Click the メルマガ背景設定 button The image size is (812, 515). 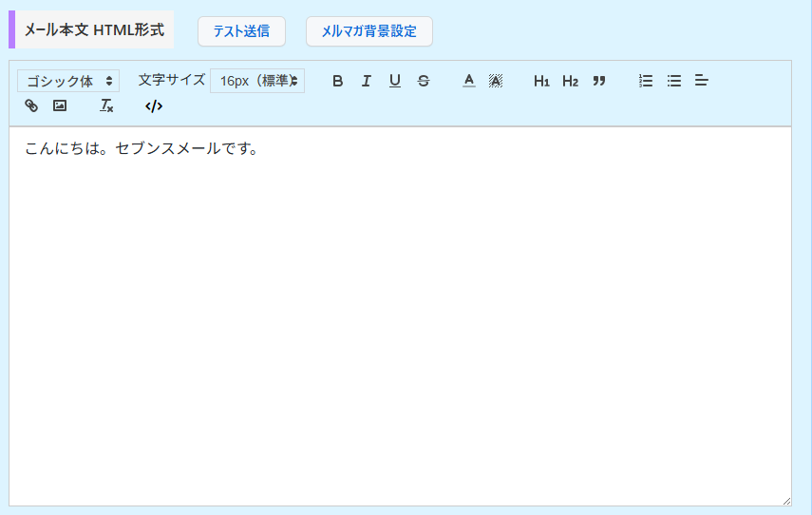point(368,31)
